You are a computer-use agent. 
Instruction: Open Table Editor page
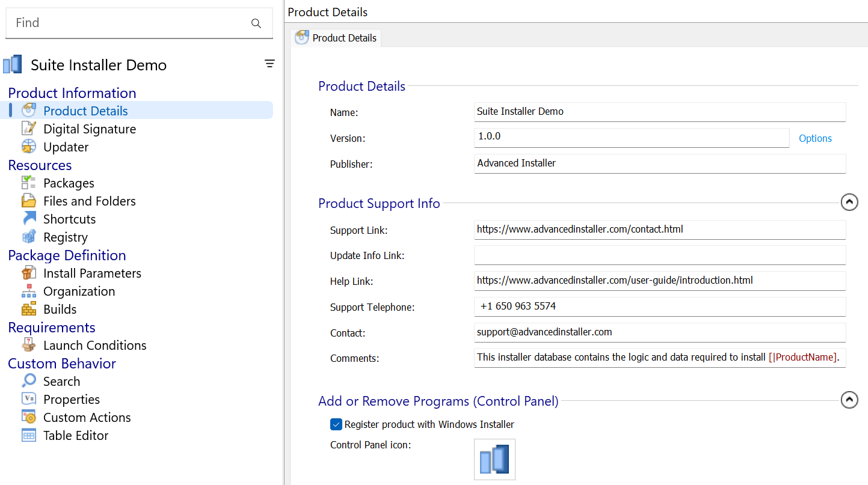click(x=76, y=435)
